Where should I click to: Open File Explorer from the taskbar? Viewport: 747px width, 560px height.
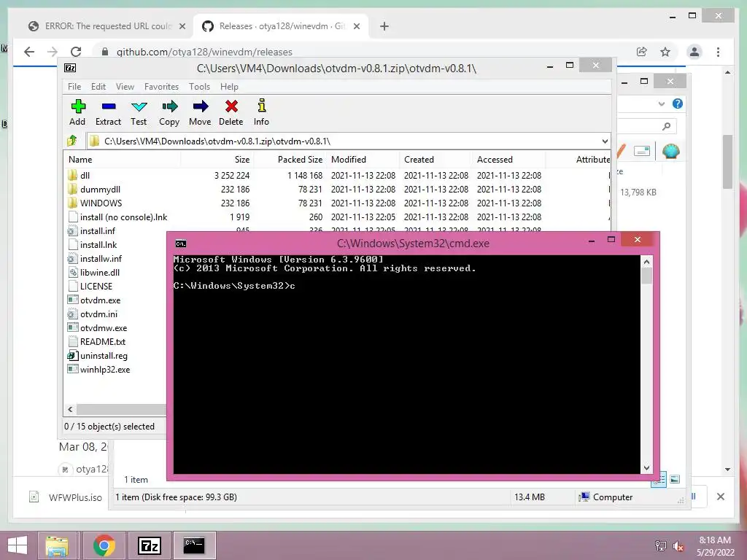pos(57,545)
